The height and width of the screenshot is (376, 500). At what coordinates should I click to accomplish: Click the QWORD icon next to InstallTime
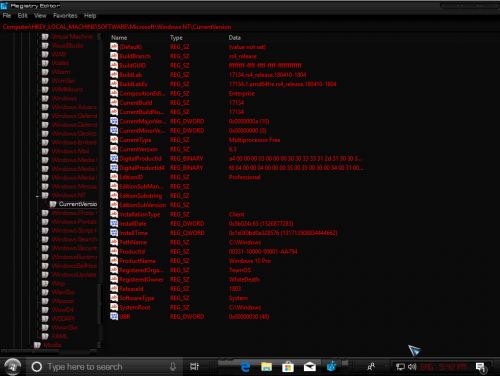tap(114, 233)
